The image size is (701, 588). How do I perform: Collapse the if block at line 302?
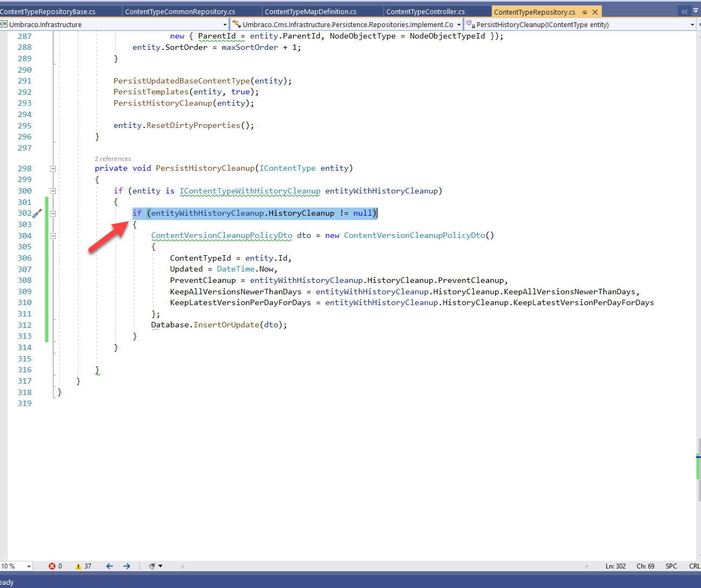click(53, 214)
